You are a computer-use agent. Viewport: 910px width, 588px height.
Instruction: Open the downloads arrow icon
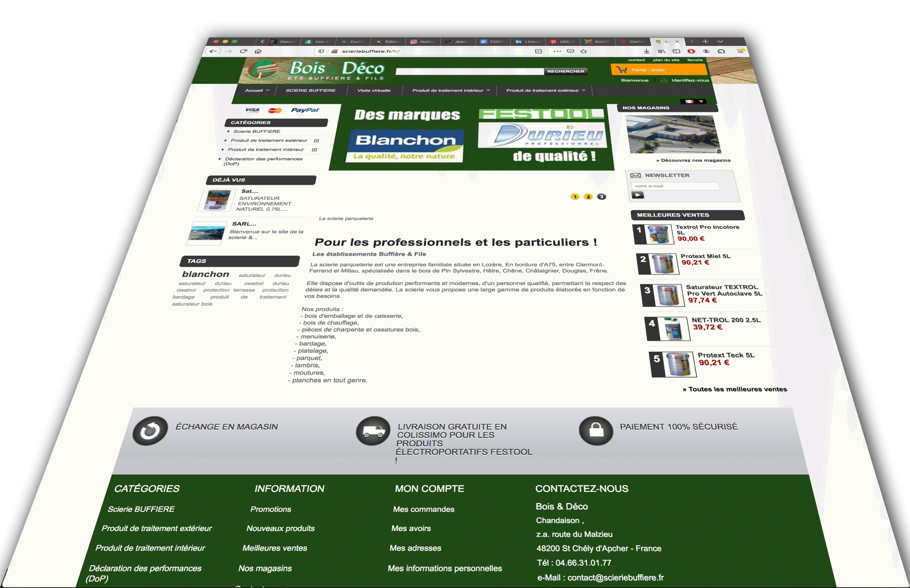(646, 51)
